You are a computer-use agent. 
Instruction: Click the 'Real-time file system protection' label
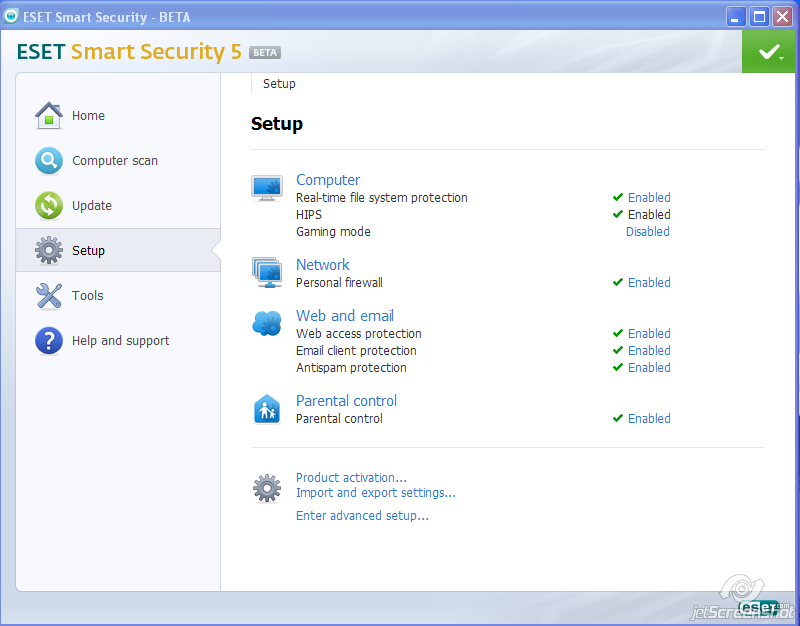pyautogui.click(x=382, y=197)
